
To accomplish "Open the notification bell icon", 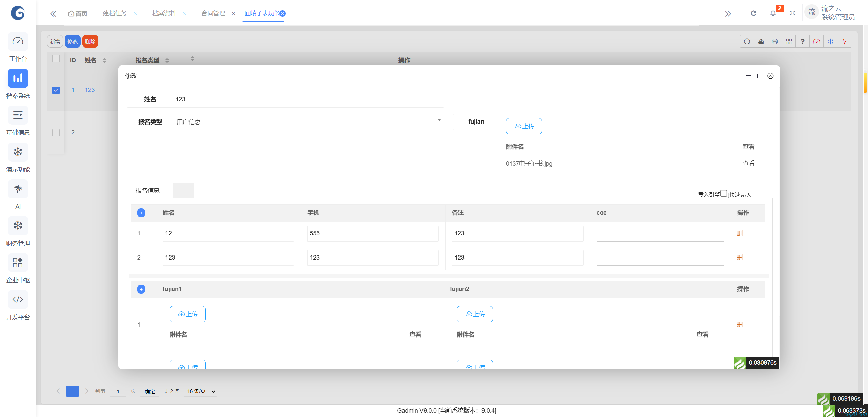I will click(x=773, y=13).
